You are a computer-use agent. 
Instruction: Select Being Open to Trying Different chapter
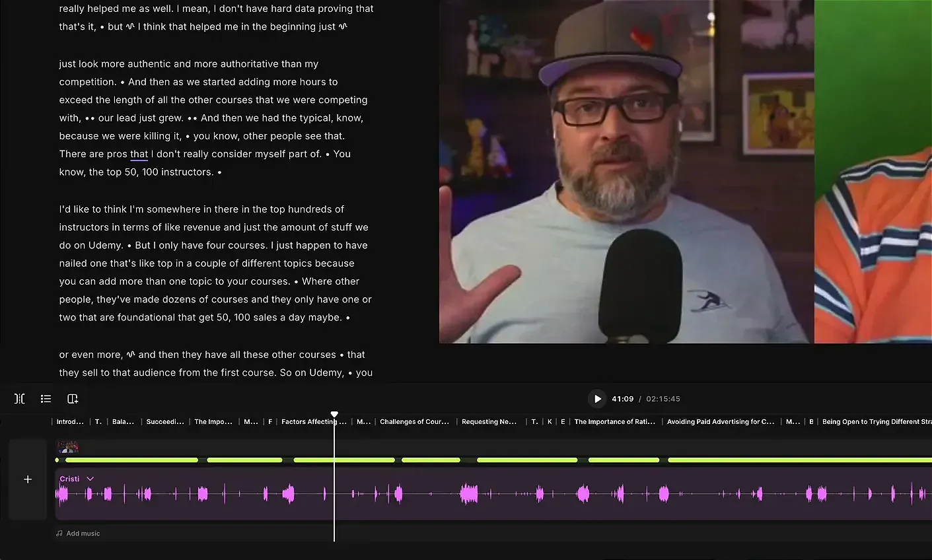pos(877,421)
